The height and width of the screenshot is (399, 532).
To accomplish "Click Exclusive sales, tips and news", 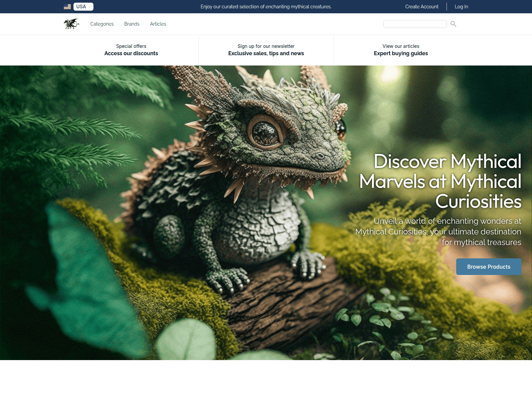I will [x=266, y=53].
